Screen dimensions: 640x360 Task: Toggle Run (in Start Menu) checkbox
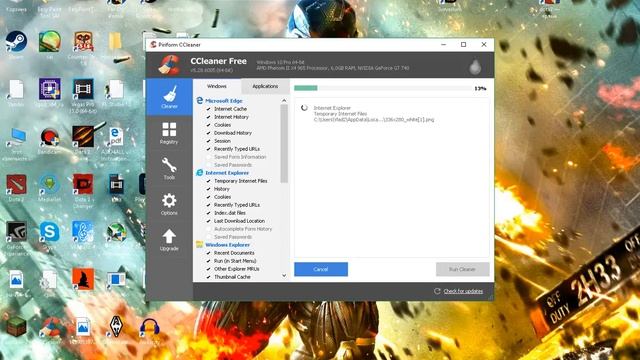coord(209,261)
